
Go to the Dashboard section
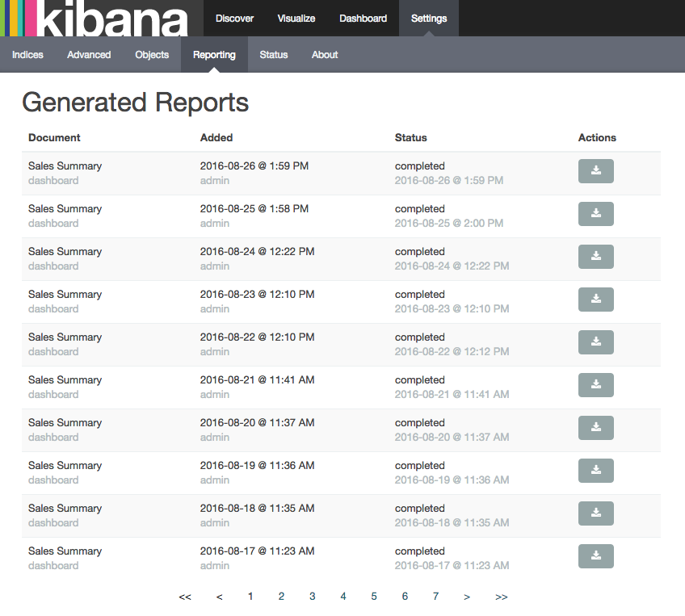point(363,19)
